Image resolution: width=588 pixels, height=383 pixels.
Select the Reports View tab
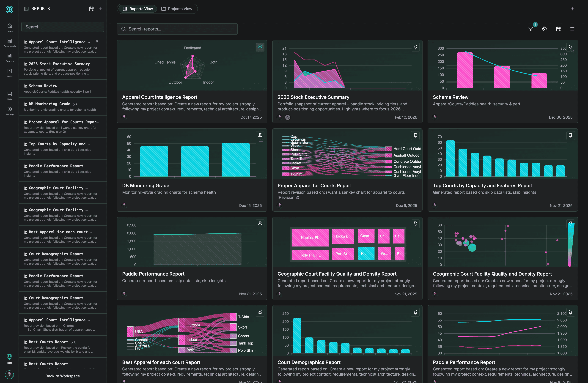(138, 9)
